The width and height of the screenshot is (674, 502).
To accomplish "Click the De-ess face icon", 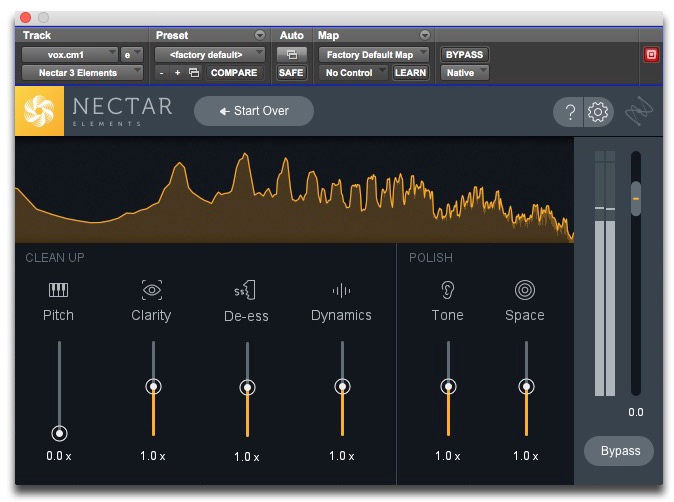I will click(x=245, y=290).
